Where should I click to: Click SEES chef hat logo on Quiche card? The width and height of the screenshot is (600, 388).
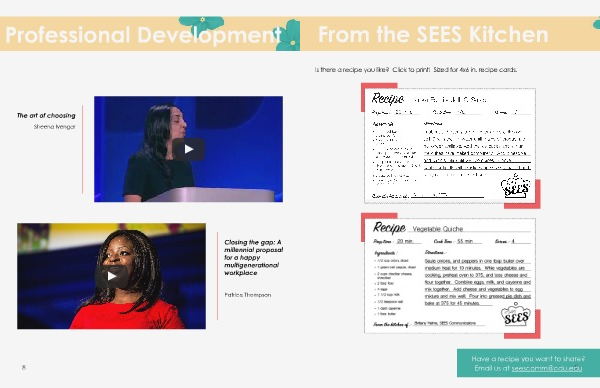[515, 315]
